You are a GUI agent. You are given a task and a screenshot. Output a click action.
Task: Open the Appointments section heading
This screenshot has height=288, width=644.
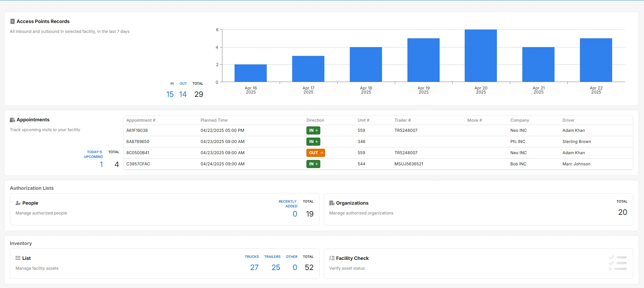33,120
